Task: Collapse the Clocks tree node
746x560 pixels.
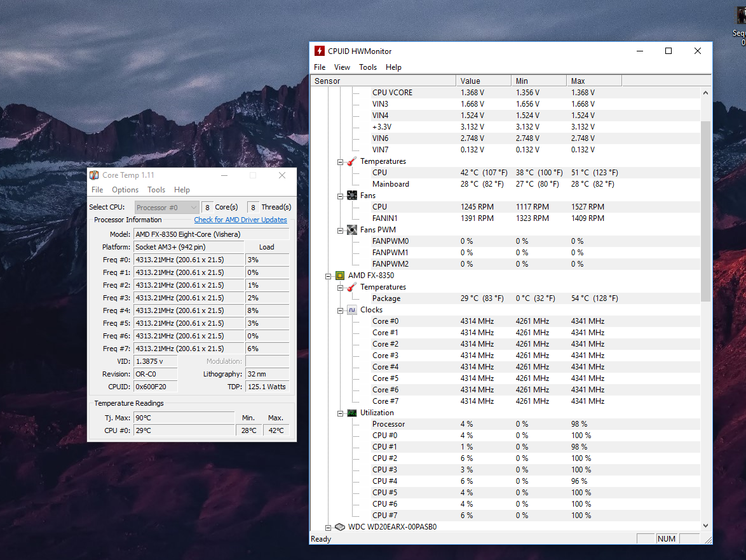Action: (340, 310)
